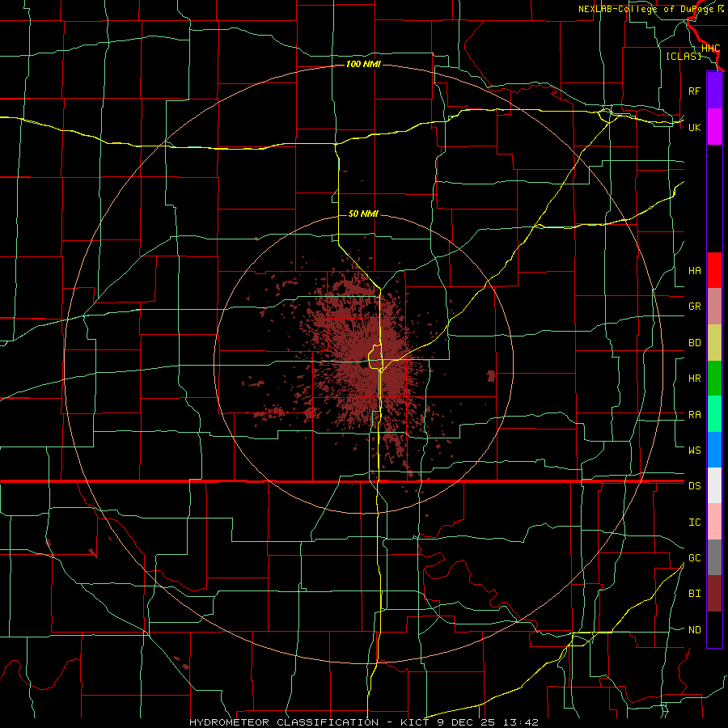Pick the RA light green legend swatch

coord(714,414)
